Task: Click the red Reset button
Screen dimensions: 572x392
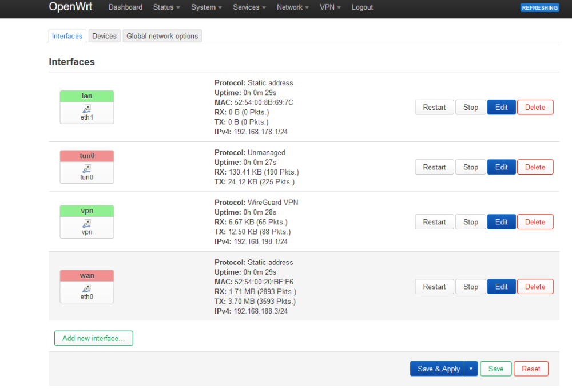Action: click(x=531, y=369)
